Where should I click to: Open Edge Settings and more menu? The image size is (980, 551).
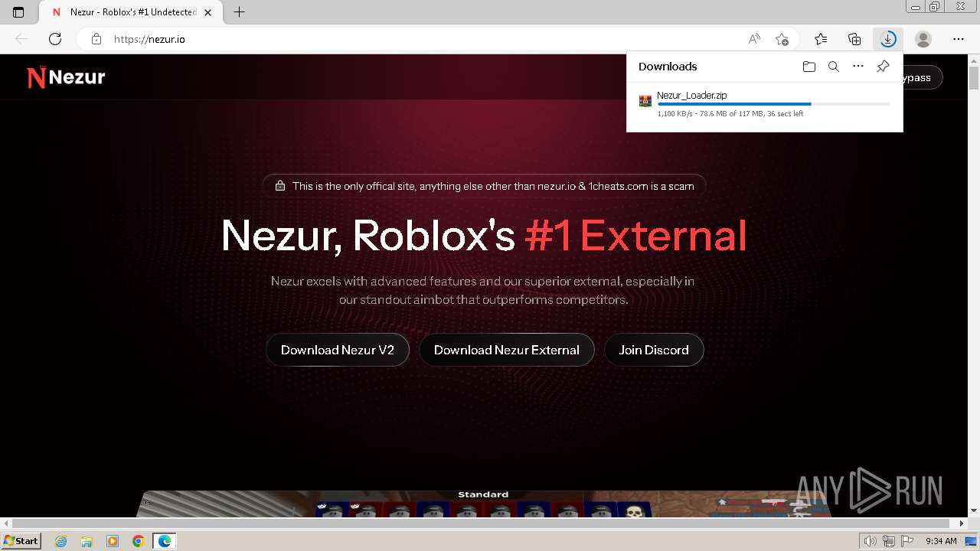tap(959, 39)
